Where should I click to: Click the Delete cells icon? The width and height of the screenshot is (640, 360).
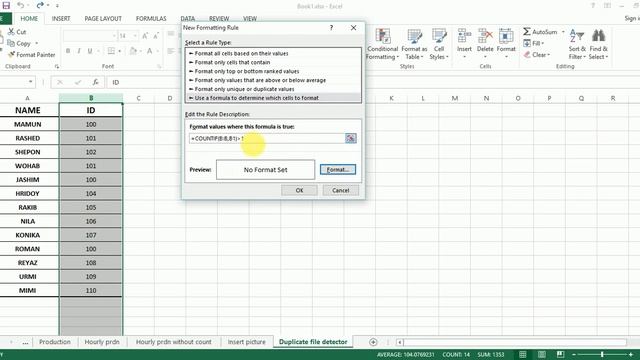coord(485,36)
